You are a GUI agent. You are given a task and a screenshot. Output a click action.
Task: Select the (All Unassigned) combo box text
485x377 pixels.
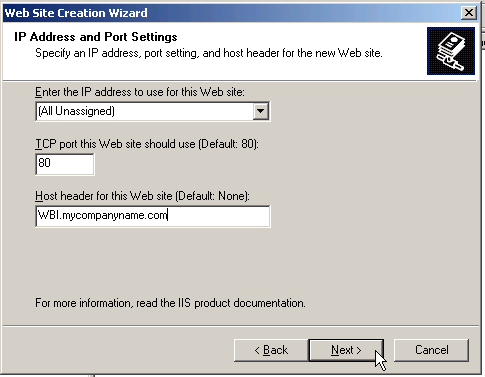tap(76, 111)
